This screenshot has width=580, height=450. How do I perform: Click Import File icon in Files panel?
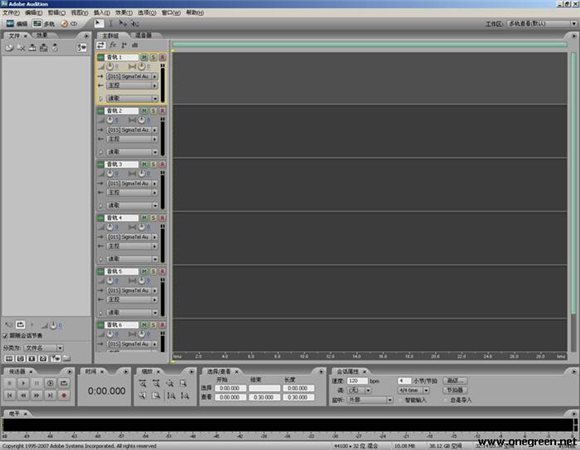pyautogui.click(x=9, y=47)
